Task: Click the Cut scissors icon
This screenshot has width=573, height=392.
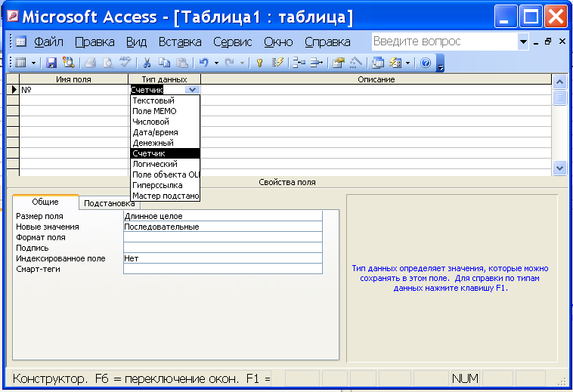Action: (147, 63)
